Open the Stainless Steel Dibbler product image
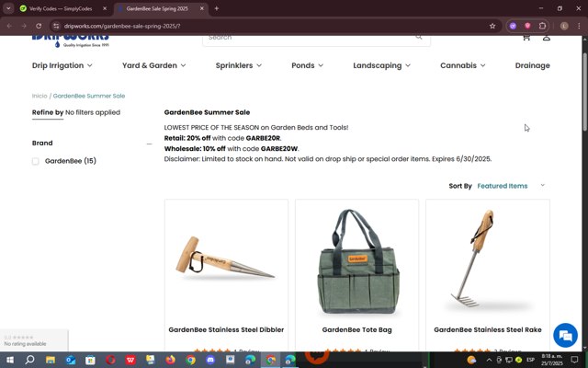Image resolution: width=588 pixels, height=368 pixels. [x=226, y=261]
